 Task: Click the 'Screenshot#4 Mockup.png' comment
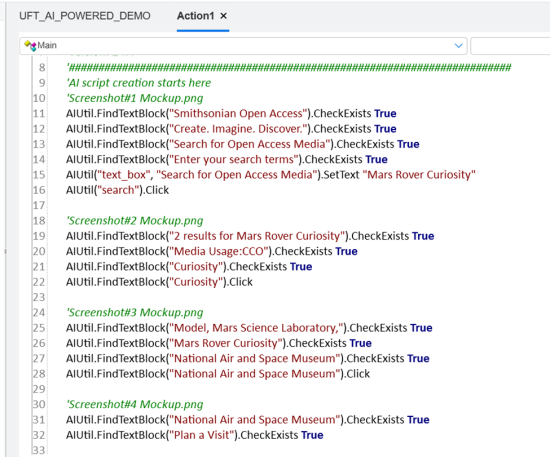pyautogui.click(x=135, y=404)
